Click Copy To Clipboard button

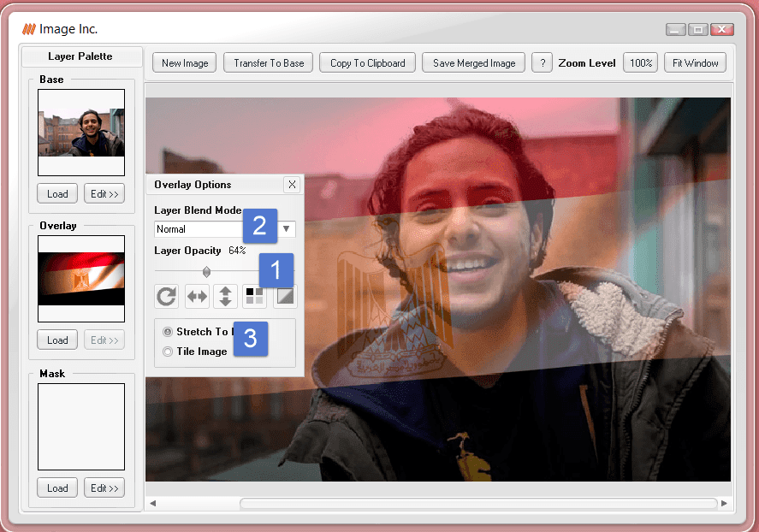(367, 63)
